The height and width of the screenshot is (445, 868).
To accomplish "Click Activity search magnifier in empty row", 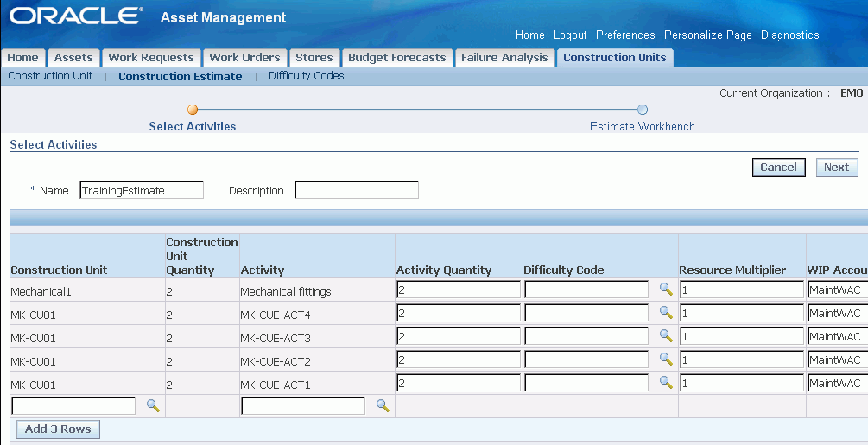I will point(383,405).
